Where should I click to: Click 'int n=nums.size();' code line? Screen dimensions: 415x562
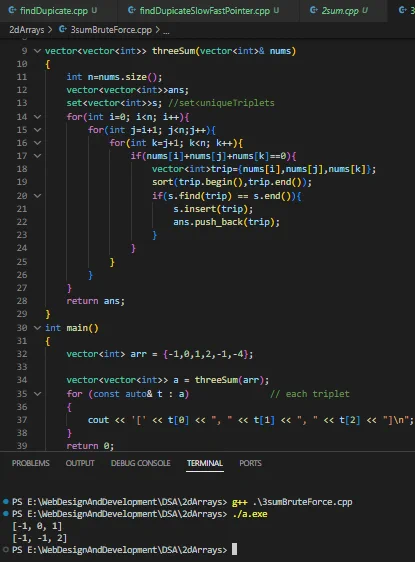click(114, 77)
